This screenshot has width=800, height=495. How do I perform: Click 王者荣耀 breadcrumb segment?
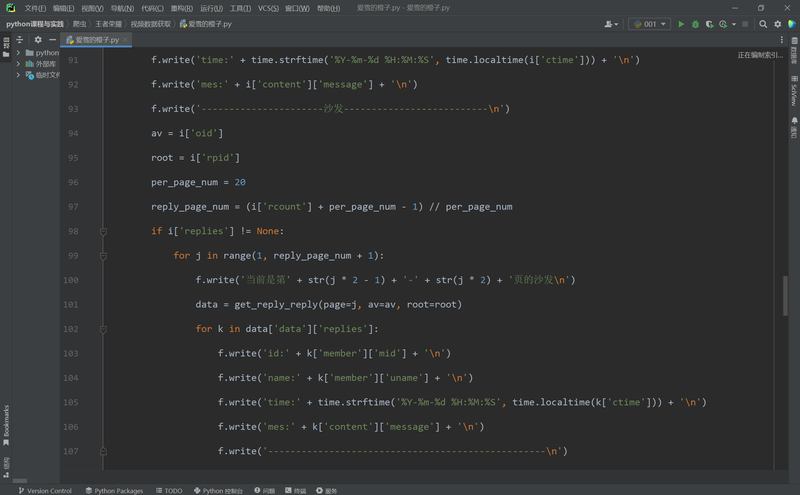(x=108, y=24)
